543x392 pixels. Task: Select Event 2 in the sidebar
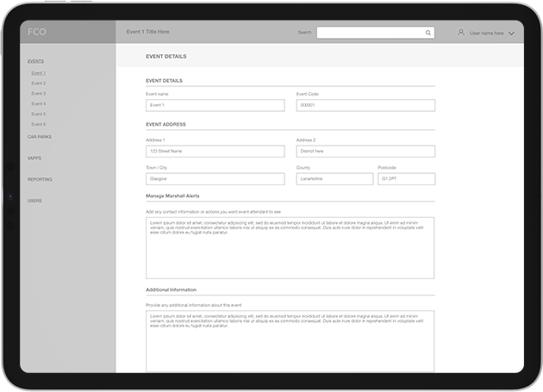click(39, 84)
